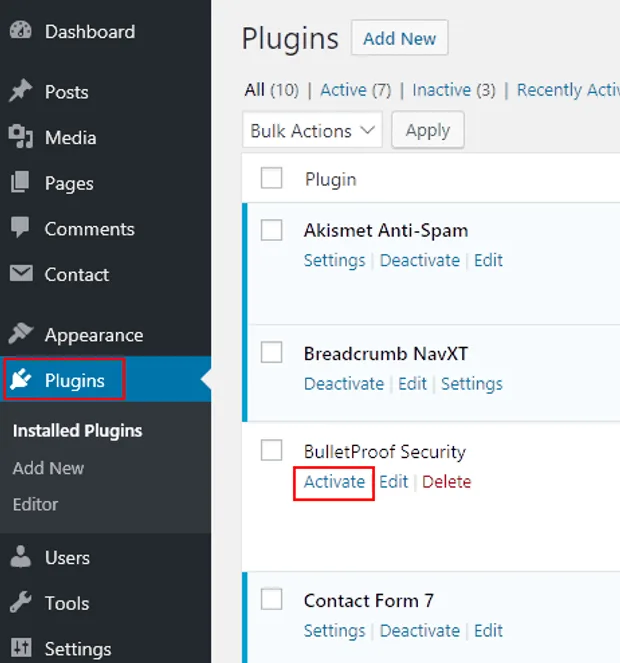620x663 pixels.
Task: Click the Add New button beside Plugins title
Action: 399,38
